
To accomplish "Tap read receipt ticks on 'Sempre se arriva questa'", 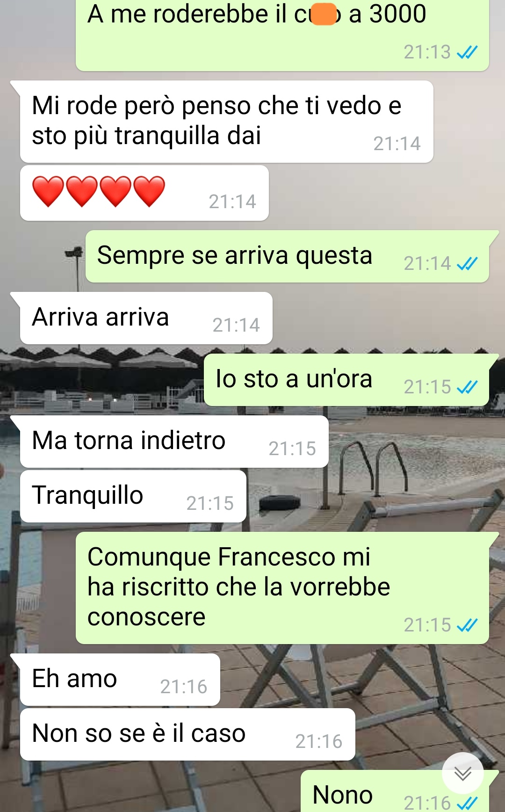I will pyautogui.click(x=467, y=264).
